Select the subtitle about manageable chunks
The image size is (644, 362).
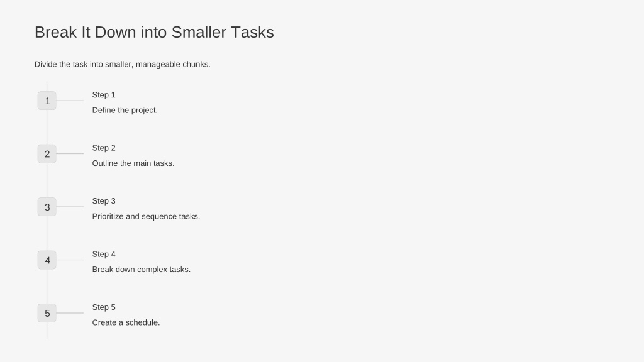click(123, 65)
